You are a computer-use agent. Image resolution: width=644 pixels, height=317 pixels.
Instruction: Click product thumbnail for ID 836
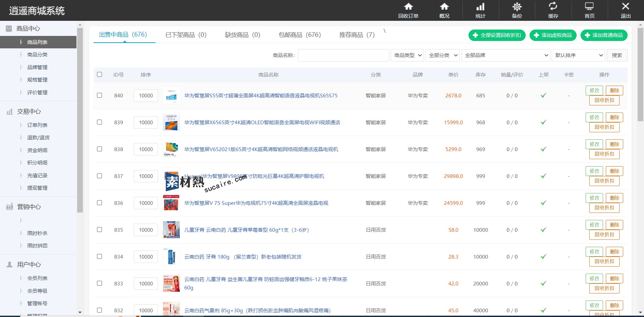tap(171, 203)
